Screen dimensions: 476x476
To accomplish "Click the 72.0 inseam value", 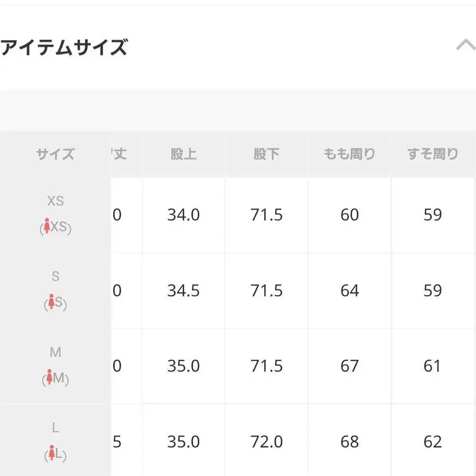I will pos(267,442).
